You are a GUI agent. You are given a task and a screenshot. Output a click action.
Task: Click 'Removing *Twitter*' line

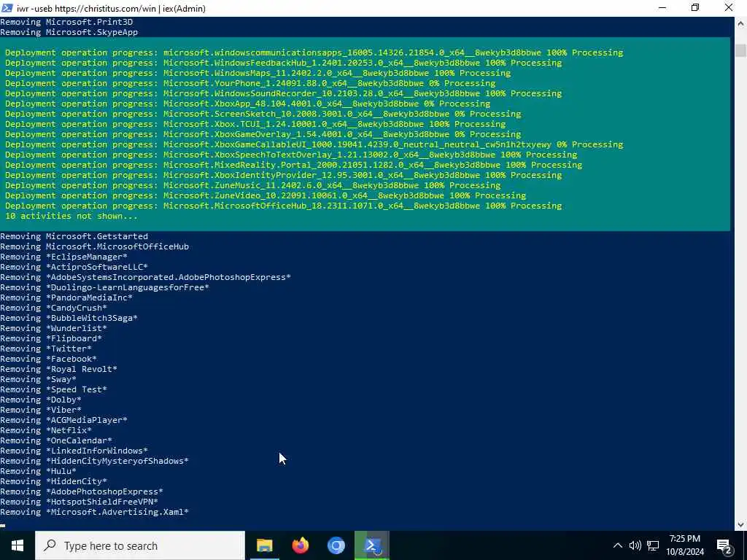point(46,349)
